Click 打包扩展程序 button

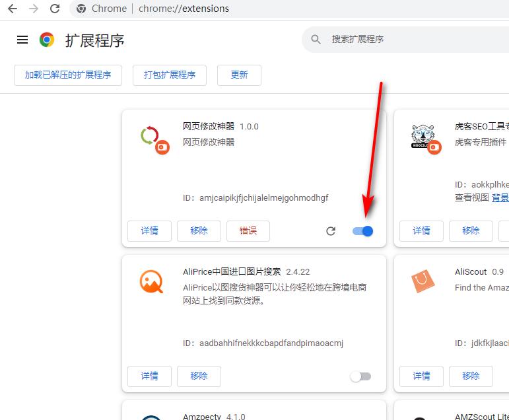click(170, 75)
